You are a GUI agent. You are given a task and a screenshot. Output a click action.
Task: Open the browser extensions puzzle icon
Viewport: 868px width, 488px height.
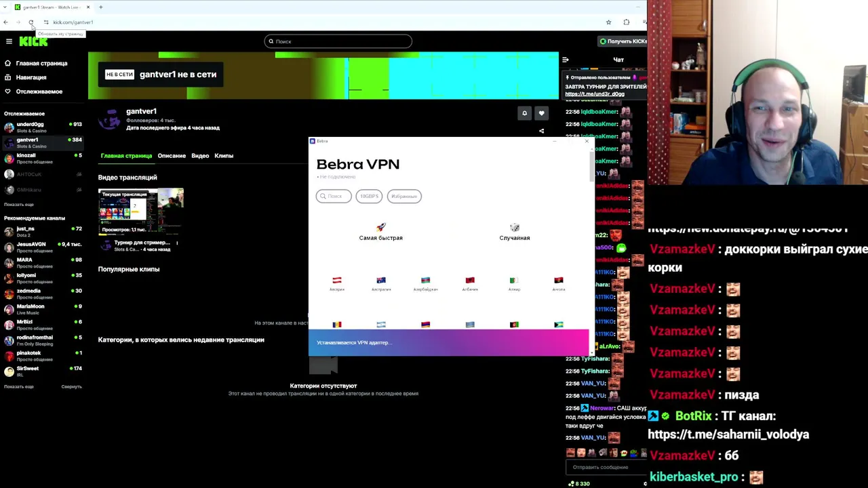(626, 22)
